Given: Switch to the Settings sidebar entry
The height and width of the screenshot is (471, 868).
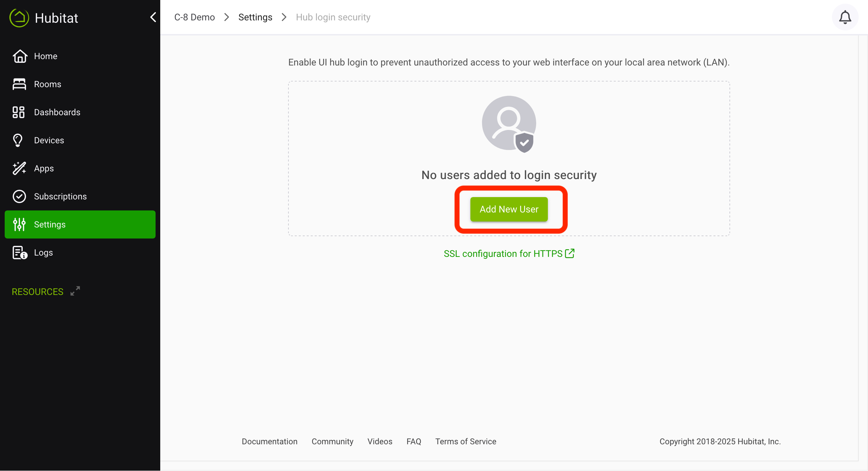Looking at the screenshot, I should pyautogui.click(x=49, y=224).
